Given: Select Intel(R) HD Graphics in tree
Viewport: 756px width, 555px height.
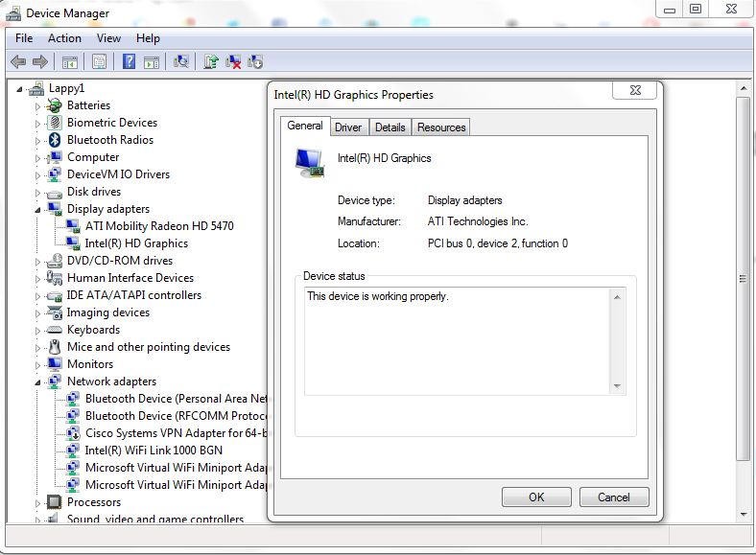Looking at the screenshot, I should click(136, 243).
